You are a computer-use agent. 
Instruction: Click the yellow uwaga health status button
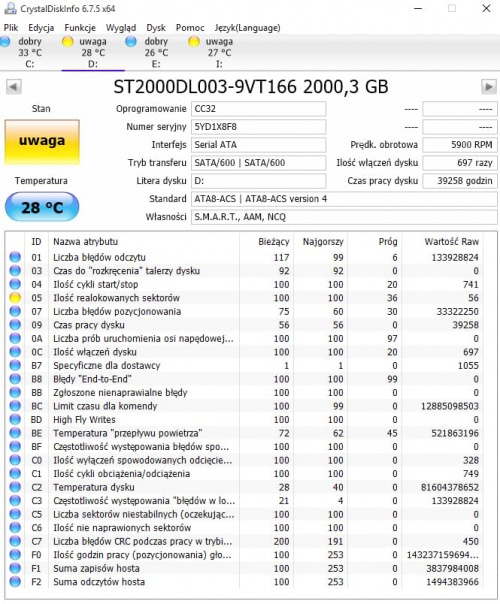pos(42,142)
